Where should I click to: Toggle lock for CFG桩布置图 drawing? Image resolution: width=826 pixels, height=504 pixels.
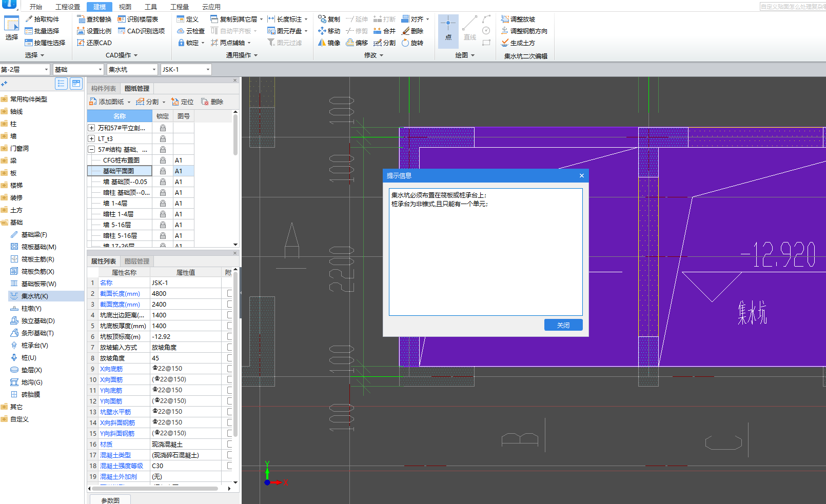163,160
